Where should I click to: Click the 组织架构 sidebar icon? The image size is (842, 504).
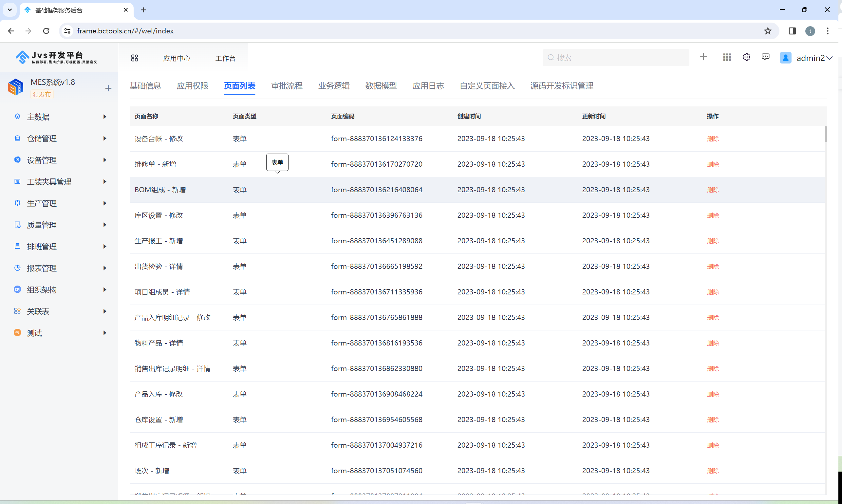[x=17, y=289]
